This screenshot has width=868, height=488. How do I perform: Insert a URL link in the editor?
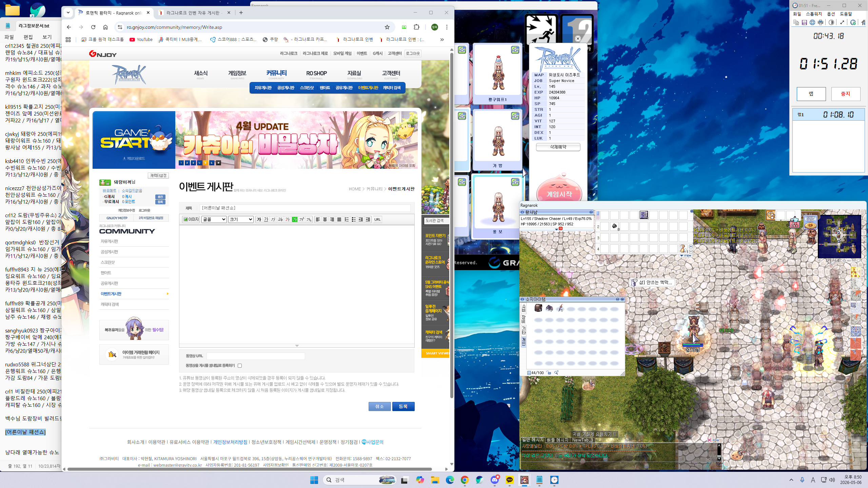(x=377, y=220)
